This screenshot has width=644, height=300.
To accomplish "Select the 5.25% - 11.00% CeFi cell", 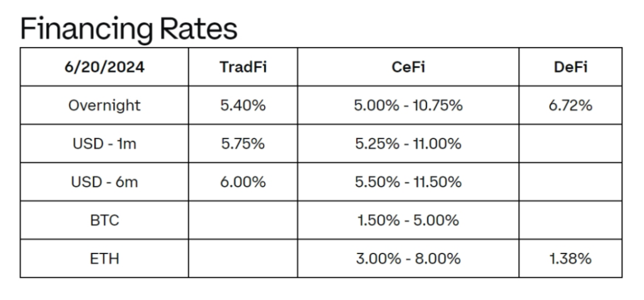I will (x=408, y=143).
